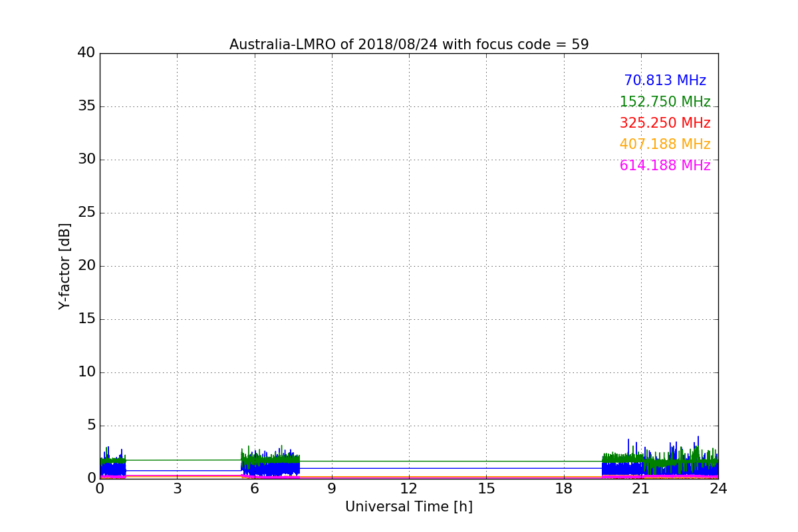This screenshot has height=532, width=798.
Task: Click the x-axis tick label 24
Action: point(718,489)
